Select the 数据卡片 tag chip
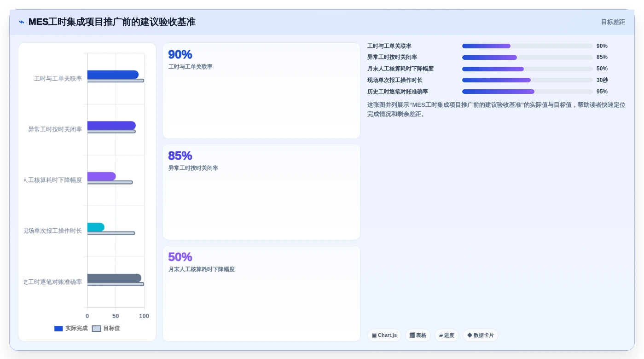644x359 pixels. pos(480,335)
